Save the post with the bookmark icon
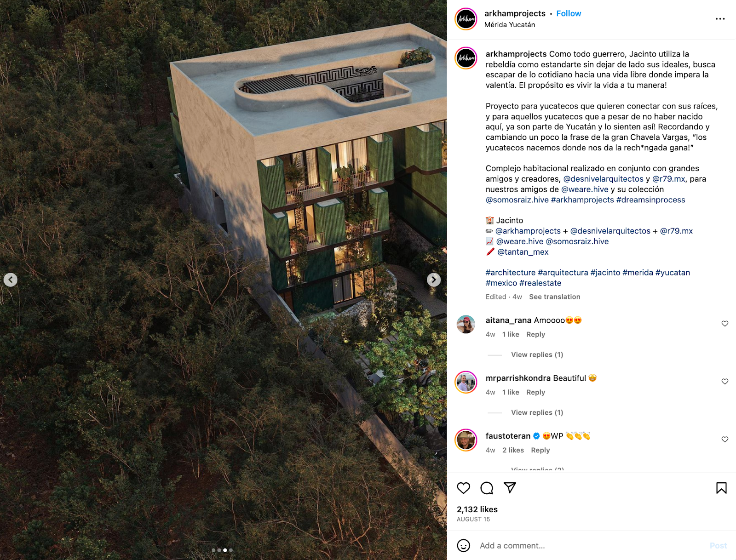 (x=721, y=488)
